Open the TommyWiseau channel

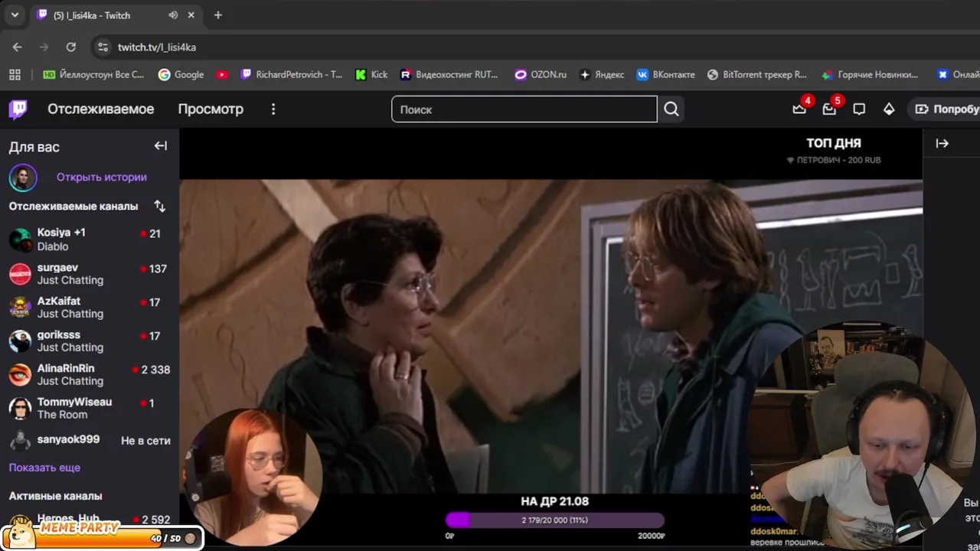point(90,408)
